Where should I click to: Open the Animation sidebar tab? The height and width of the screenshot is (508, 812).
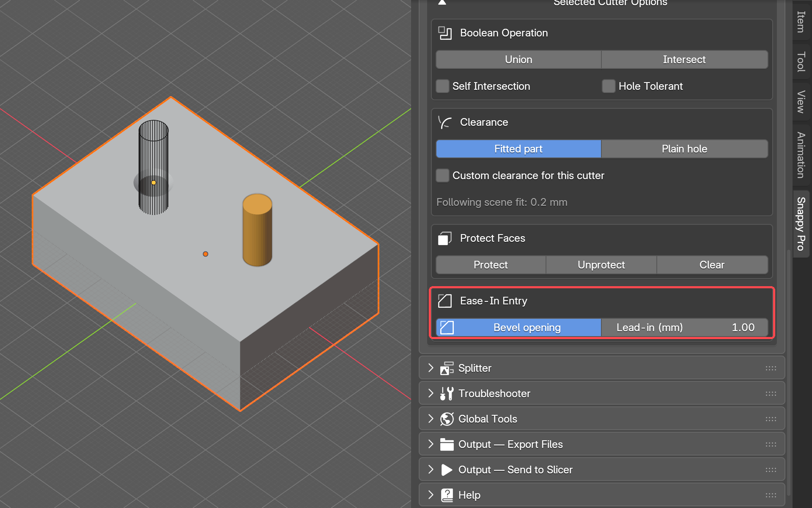point(801,155)
